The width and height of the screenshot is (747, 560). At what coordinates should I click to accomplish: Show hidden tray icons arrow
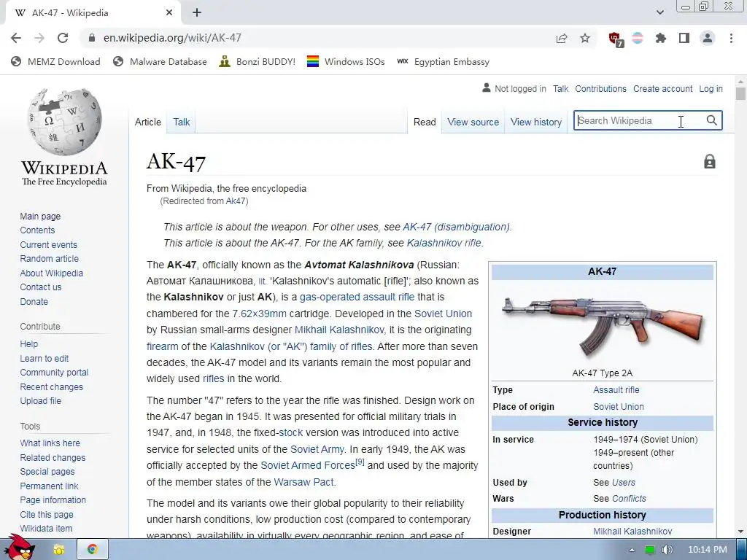632,550
